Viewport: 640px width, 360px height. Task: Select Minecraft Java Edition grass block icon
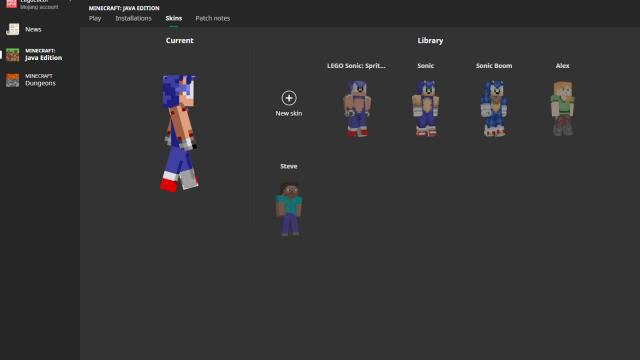point(13,55)
